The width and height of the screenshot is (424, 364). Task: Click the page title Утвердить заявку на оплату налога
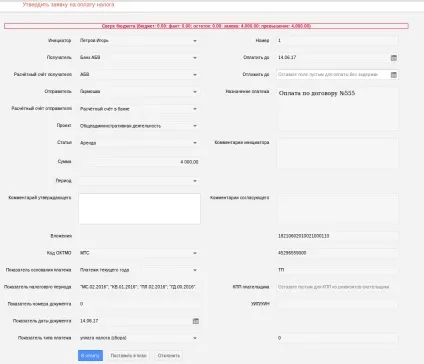[68, 5]
